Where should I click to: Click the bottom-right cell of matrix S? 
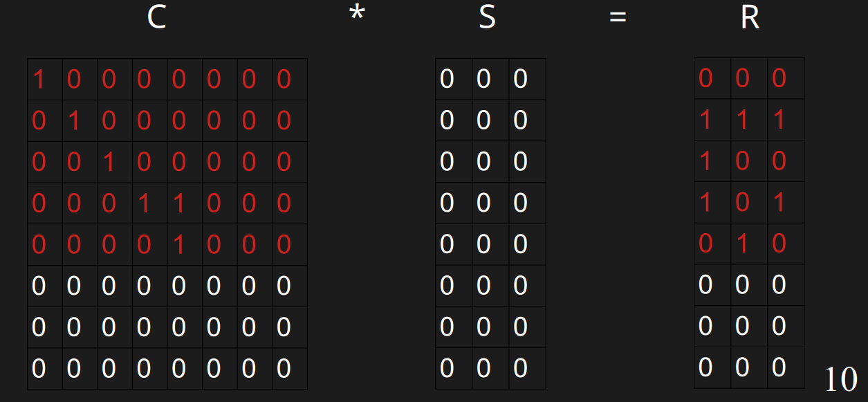click(520, 368)
